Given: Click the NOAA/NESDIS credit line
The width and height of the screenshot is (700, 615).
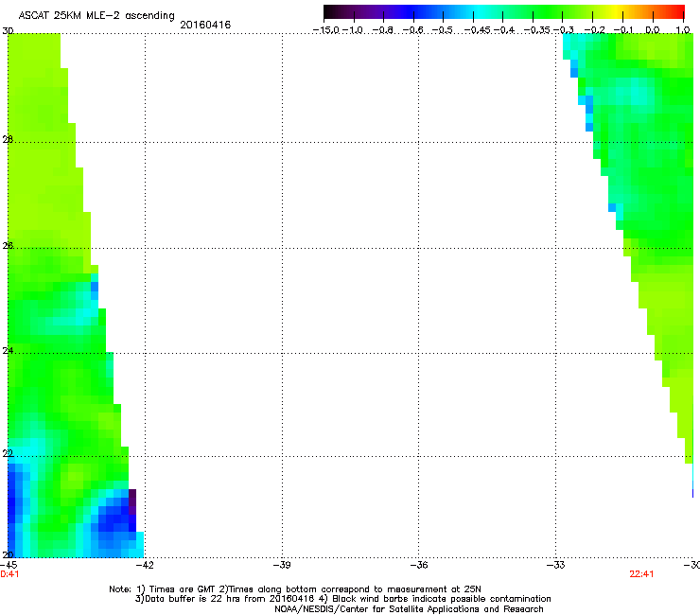Looking at the screenshot, I should click(409, 609).
